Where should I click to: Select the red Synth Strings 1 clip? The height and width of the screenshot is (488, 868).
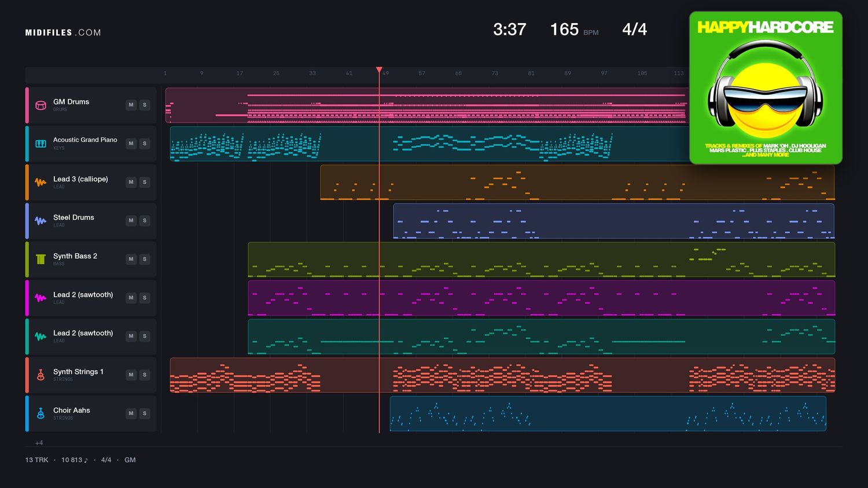502,375
